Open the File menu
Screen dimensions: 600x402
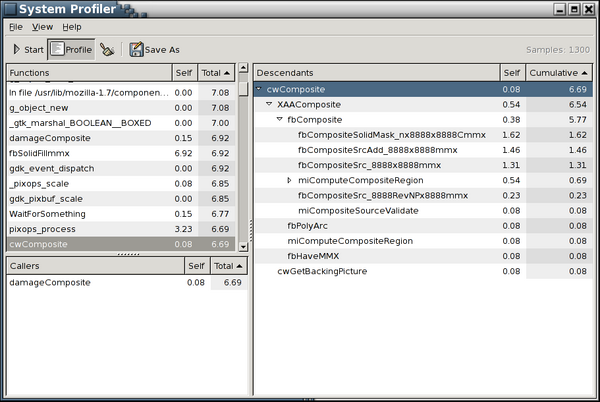pos(16,26)
